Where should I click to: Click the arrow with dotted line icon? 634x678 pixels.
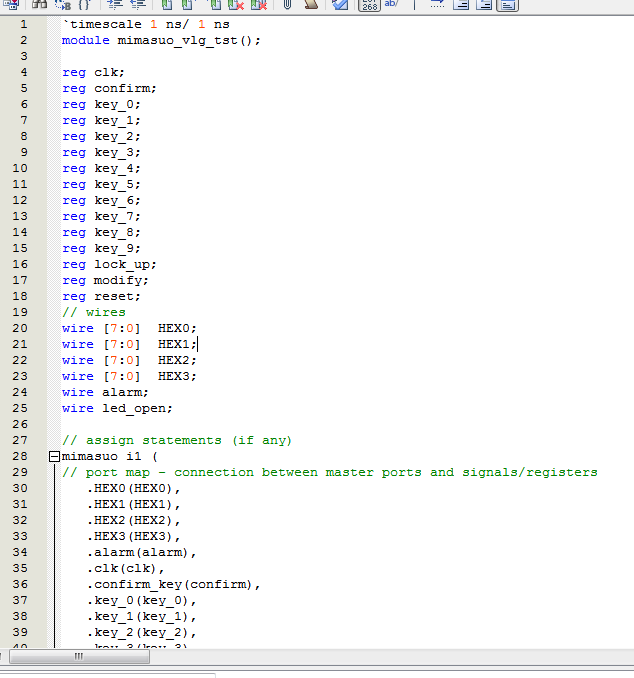pos(437,4)
